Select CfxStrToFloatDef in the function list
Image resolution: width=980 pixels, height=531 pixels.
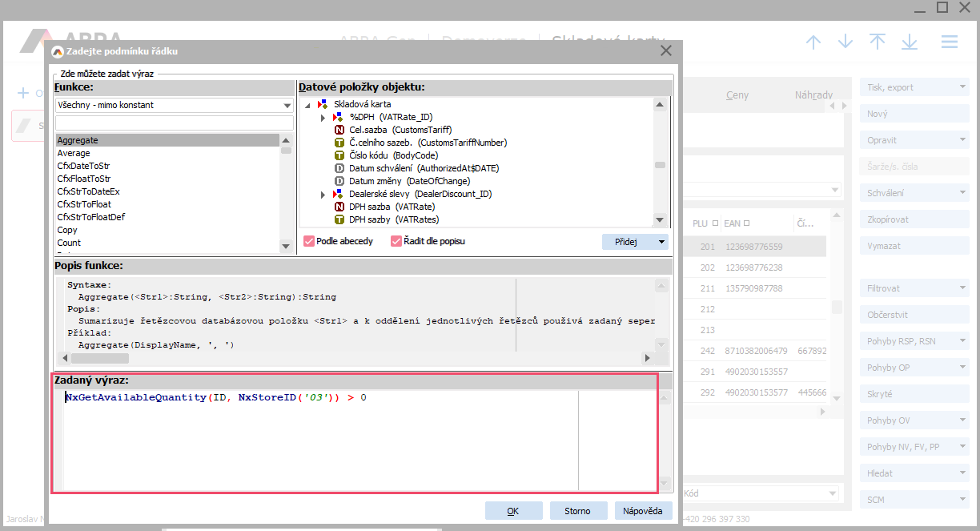[167, 217]
